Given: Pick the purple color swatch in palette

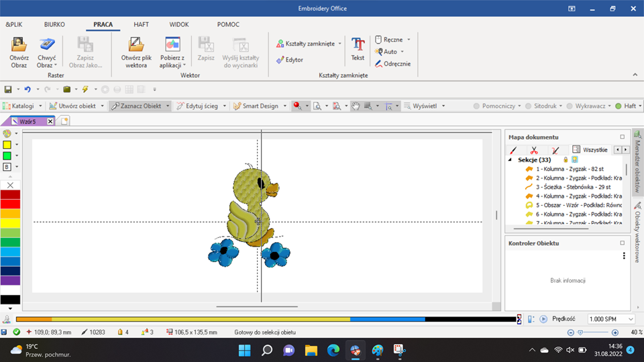Looking at the screenshot, I should point(10,280).
